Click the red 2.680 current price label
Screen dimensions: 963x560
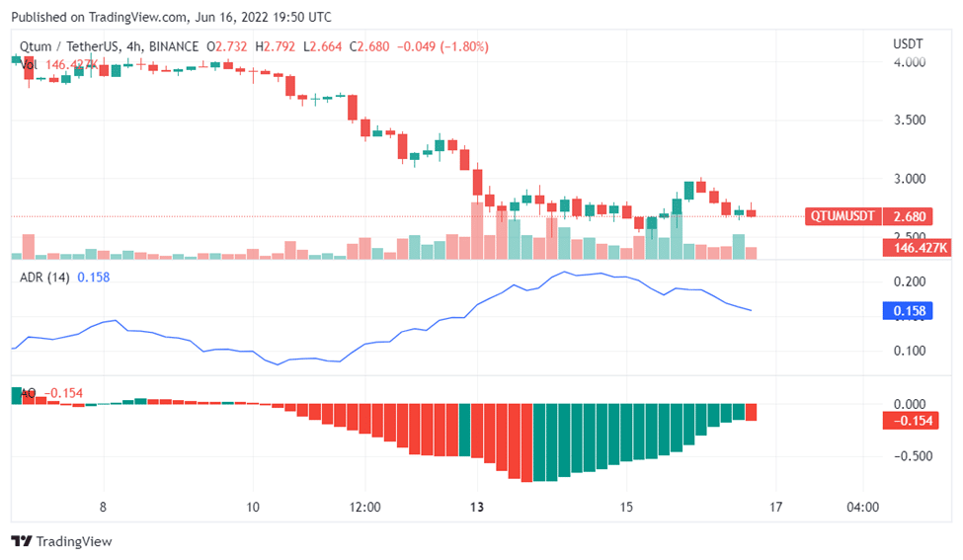coord(908,216)
